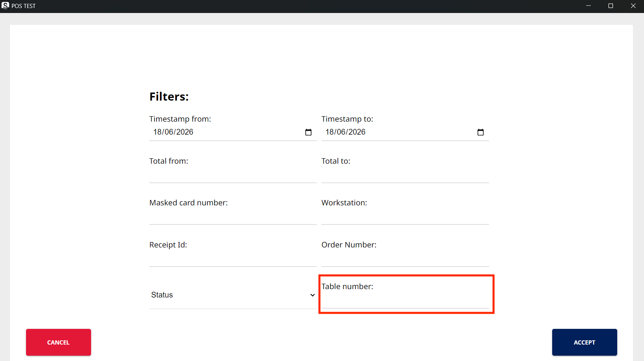
Task: Close the POS TEST window
Action: [x=633, y=6]
